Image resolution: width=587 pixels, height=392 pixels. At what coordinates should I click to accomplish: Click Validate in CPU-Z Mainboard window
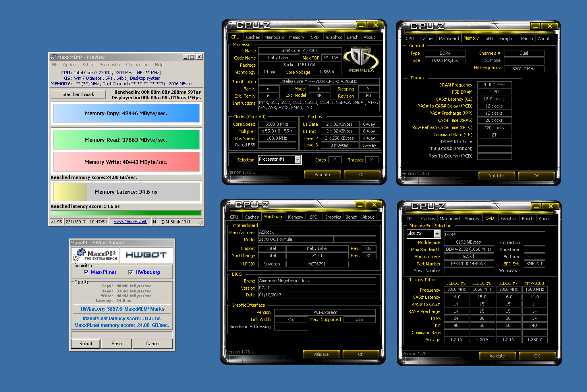321,354
